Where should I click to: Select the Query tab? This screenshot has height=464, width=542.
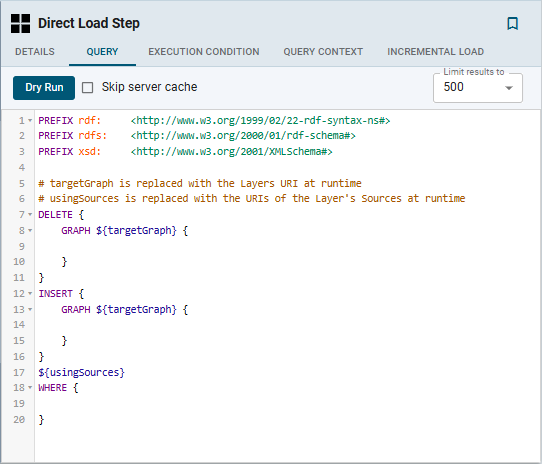click(102, 52)
